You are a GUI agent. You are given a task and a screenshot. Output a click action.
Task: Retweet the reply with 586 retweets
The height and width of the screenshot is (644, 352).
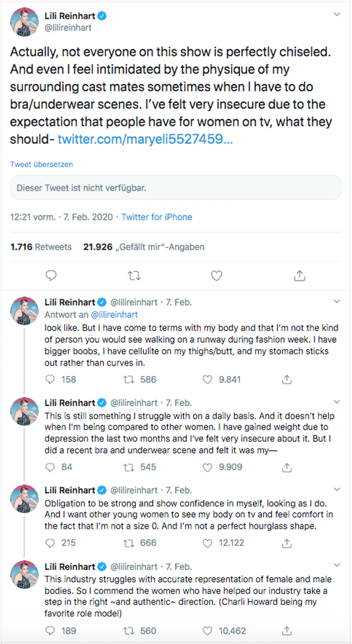point(129,379)
